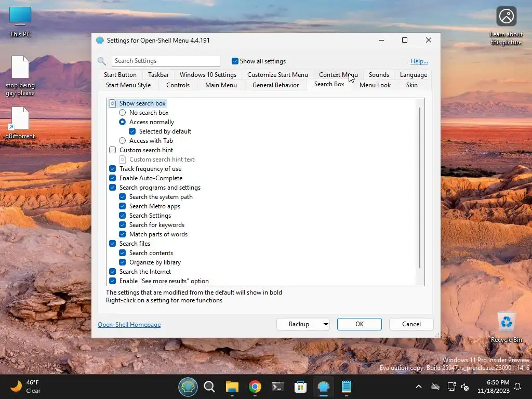This screenshot has height=399, width=532.
Task: Select the 'Access with Tab' radio option
Action: pyautogui.click(x=122, y=140)
